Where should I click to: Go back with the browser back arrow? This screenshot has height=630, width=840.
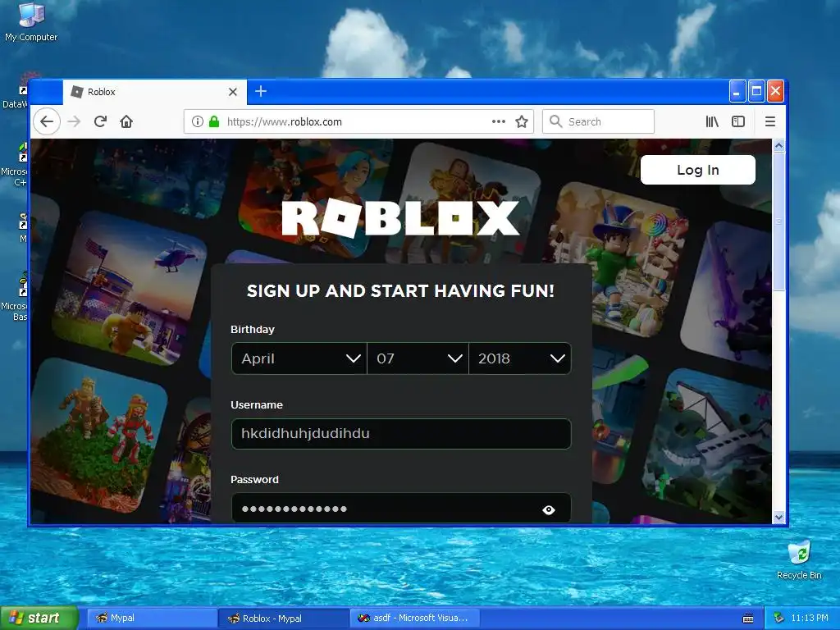point(47,121)
